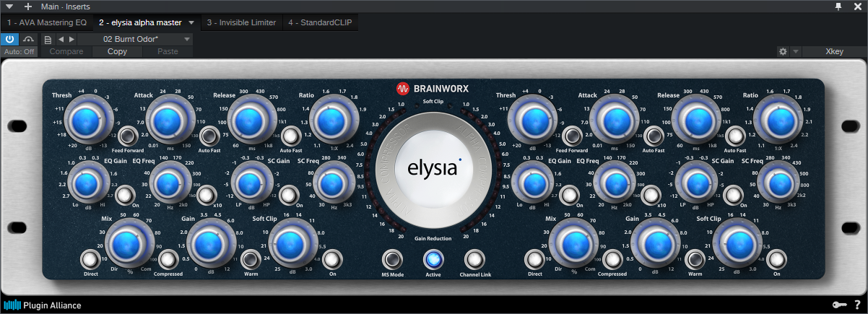Screen dimensions: 868x314
Task: Open dropdown arrow next to gear icon
Action: point(796,52)
